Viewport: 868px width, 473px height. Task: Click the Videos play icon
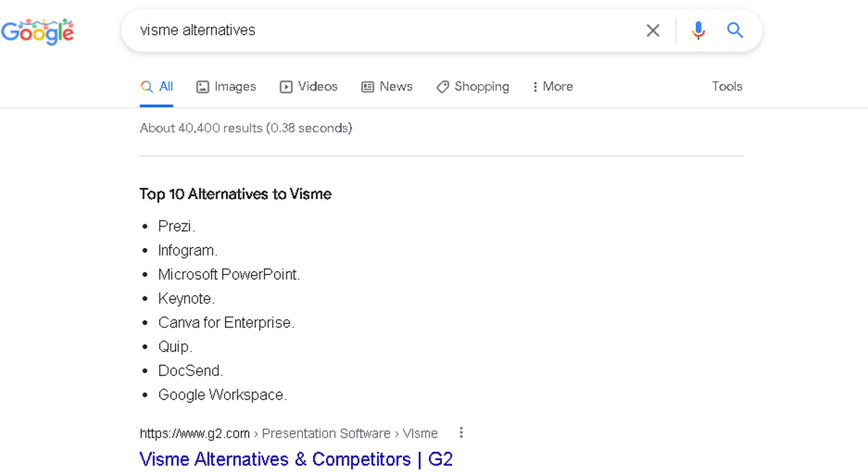click(x=286, y=87)
